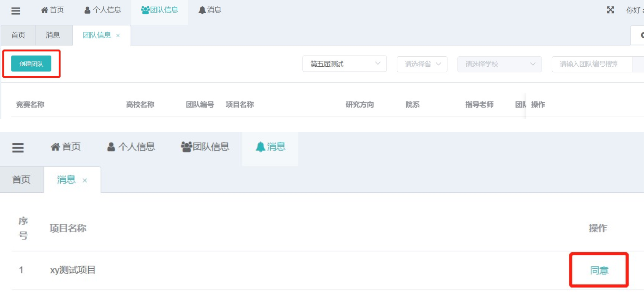Open 消息 with bell icon in top navbar
This screenshot has width=644, height=295.
[210, 10]
